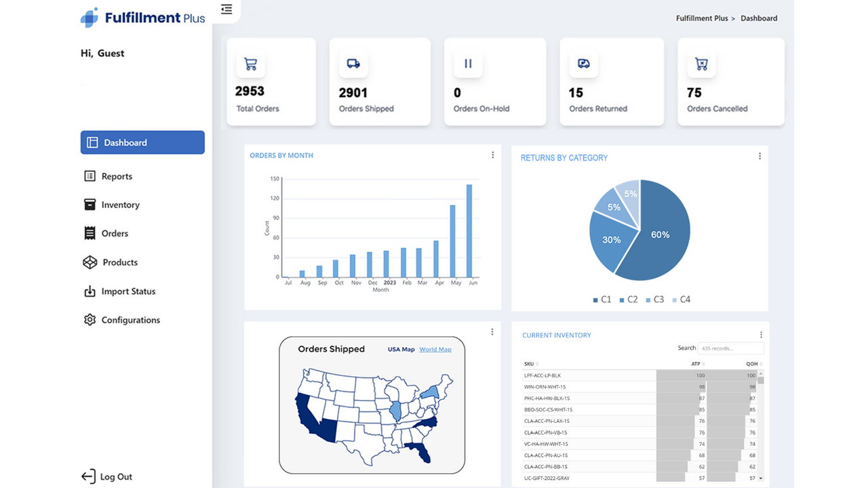
Task: Open the Orders by Month options menu
Action: 492,155
